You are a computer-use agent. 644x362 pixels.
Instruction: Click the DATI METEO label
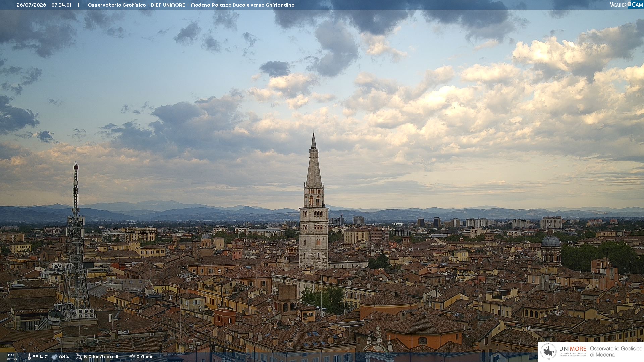[12, 357]
